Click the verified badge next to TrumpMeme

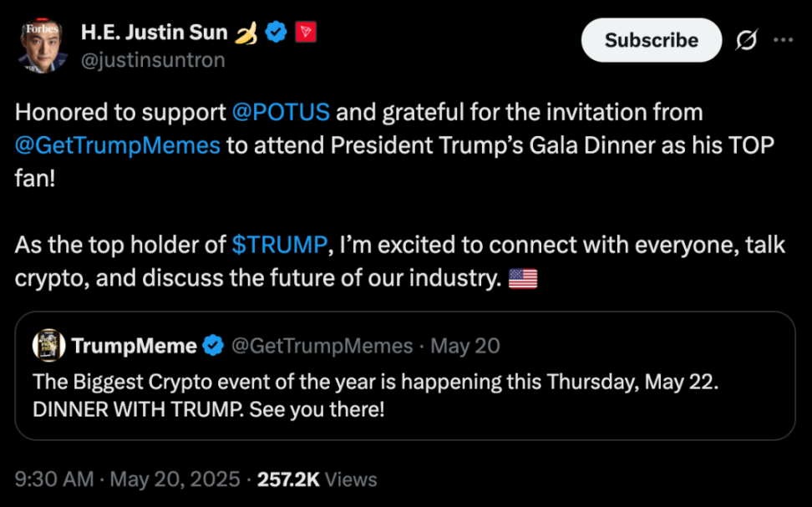(x=213, y=346)
